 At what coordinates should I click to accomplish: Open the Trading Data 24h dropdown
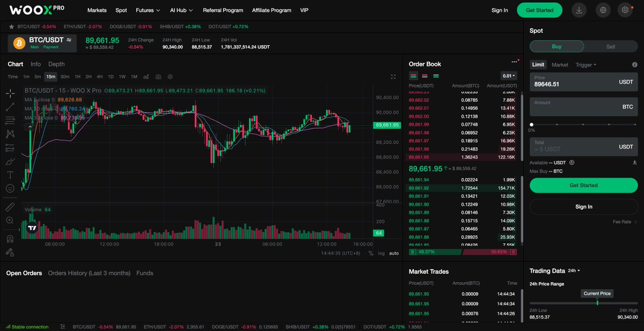click(x=575, y=271)
